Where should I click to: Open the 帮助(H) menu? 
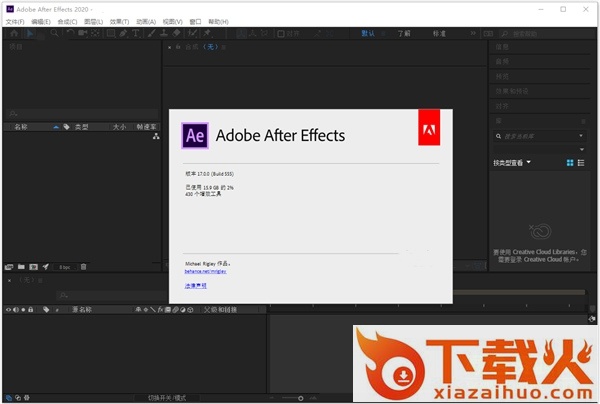[218, 22]
